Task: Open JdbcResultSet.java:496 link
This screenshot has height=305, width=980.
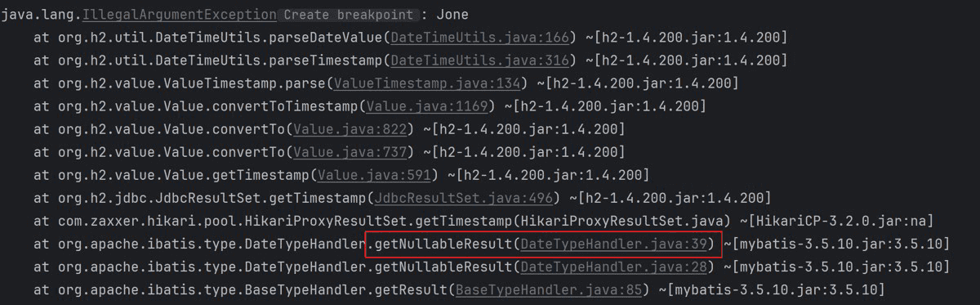Action: pyautogui.click(x=464, y=198)
